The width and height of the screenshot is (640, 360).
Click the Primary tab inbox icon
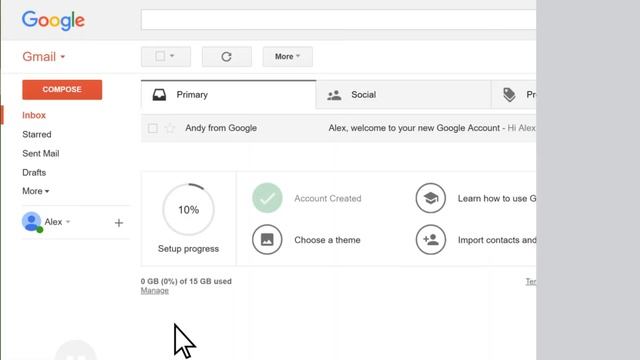pos(159,95)
